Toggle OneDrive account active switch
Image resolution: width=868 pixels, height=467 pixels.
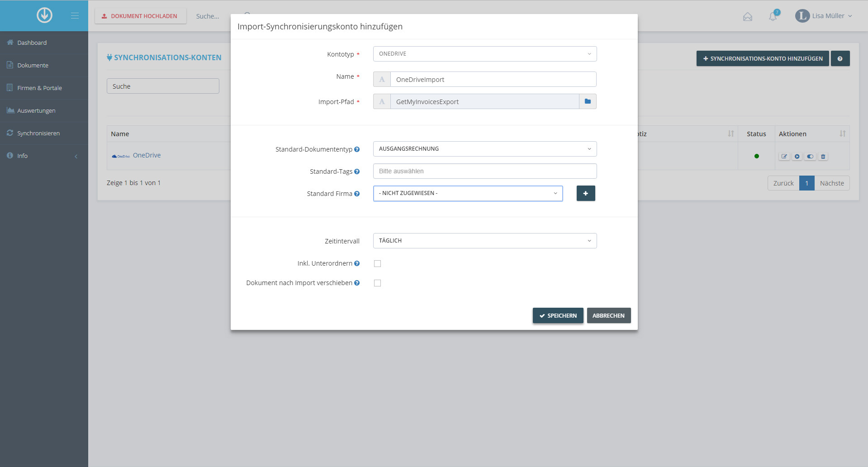coord(810,157)
